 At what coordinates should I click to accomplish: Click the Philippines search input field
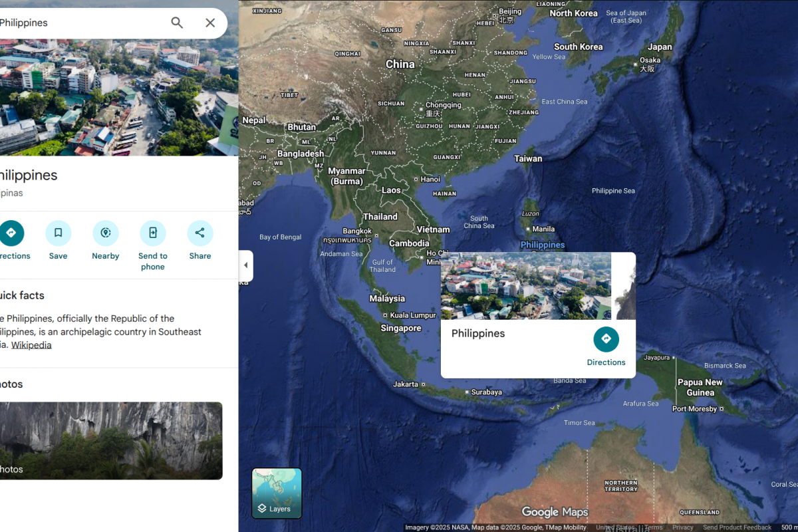point(80,23)
